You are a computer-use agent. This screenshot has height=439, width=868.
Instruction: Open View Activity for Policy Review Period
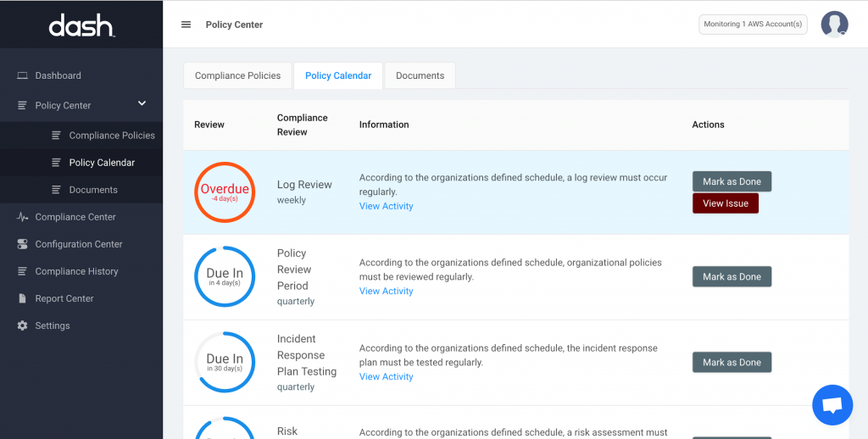[x=386, y=291]
